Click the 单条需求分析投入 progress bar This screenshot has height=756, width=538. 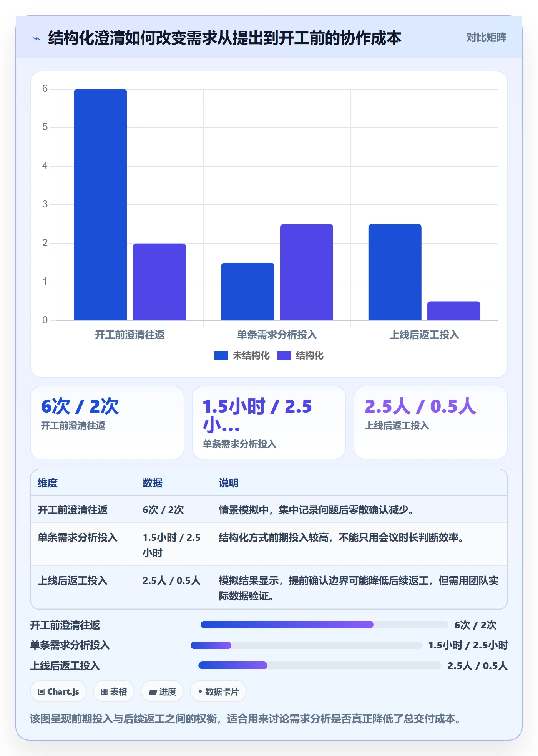(306, 645)
